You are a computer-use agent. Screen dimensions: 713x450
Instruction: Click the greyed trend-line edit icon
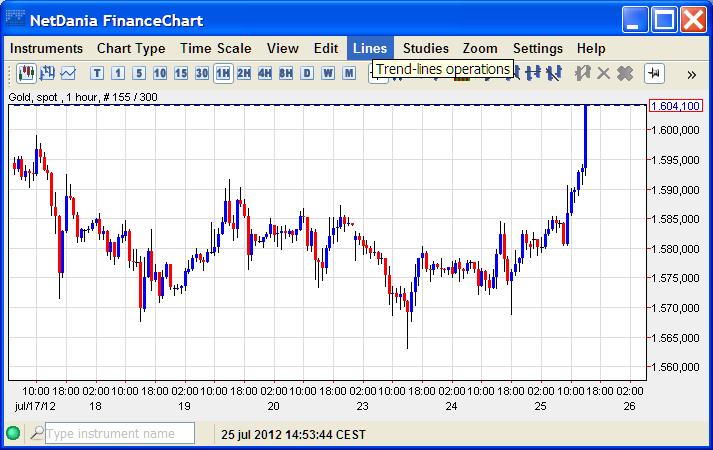(582, 73)
